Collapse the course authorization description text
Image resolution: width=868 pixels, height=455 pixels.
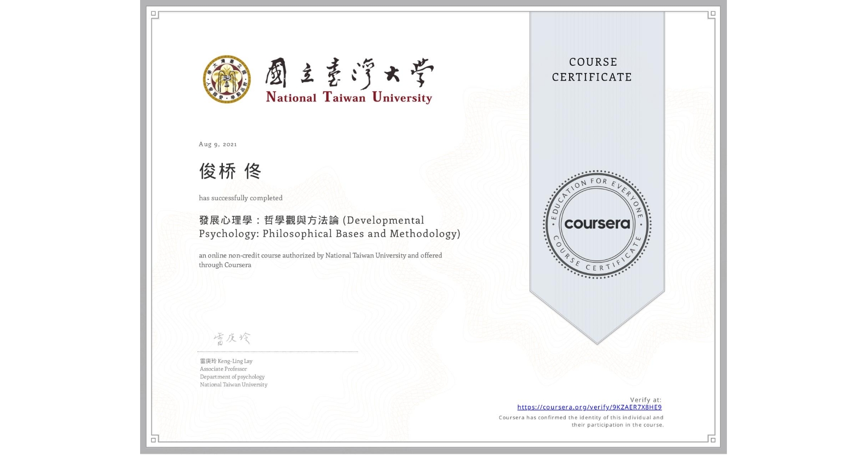tap(320, 260)
